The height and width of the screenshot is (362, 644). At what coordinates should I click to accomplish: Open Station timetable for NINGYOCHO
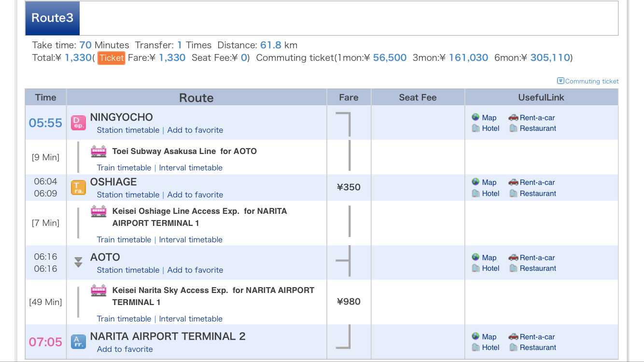click(x=128, y=130)
